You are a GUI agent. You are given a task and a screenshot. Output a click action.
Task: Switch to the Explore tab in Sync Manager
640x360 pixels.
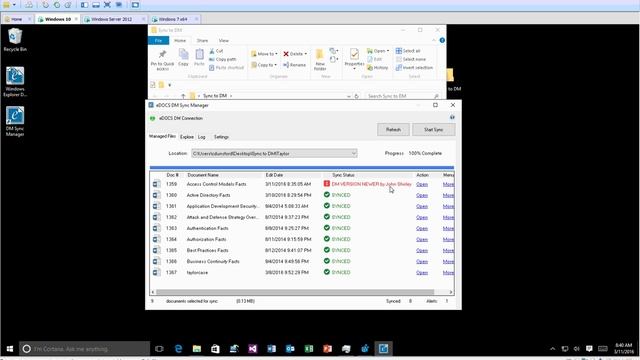click(187, 137)
